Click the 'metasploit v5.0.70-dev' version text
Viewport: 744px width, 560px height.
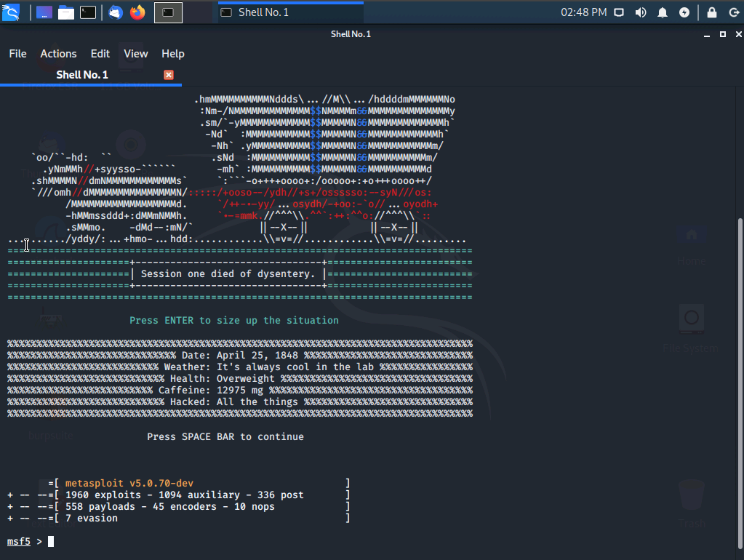[129, 483]
